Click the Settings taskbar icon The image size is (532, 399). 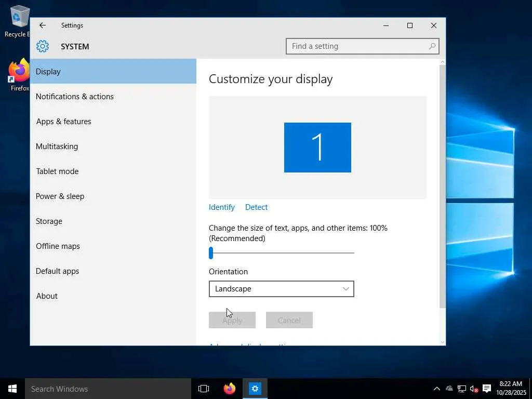tap(255, 389)
